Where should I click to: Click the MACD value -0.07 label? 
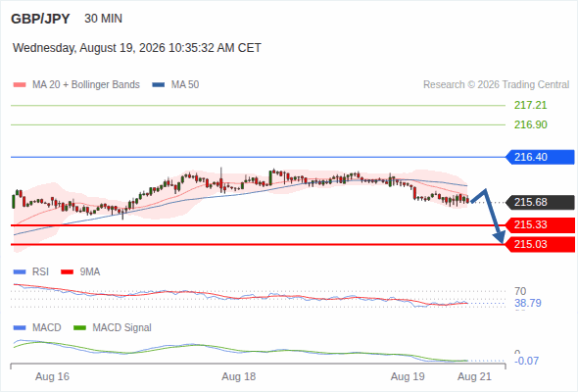[x=526, y=361]
